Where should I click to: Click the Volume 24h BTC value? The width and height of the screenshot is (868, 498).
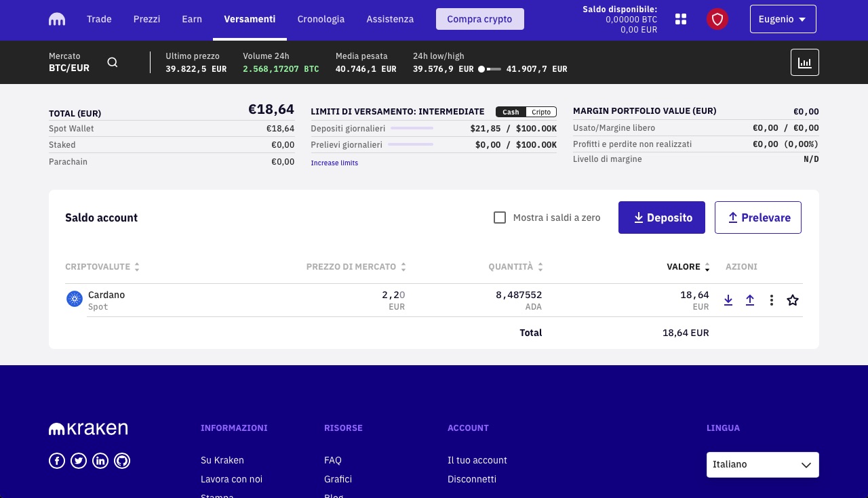[x=281, y=69]
